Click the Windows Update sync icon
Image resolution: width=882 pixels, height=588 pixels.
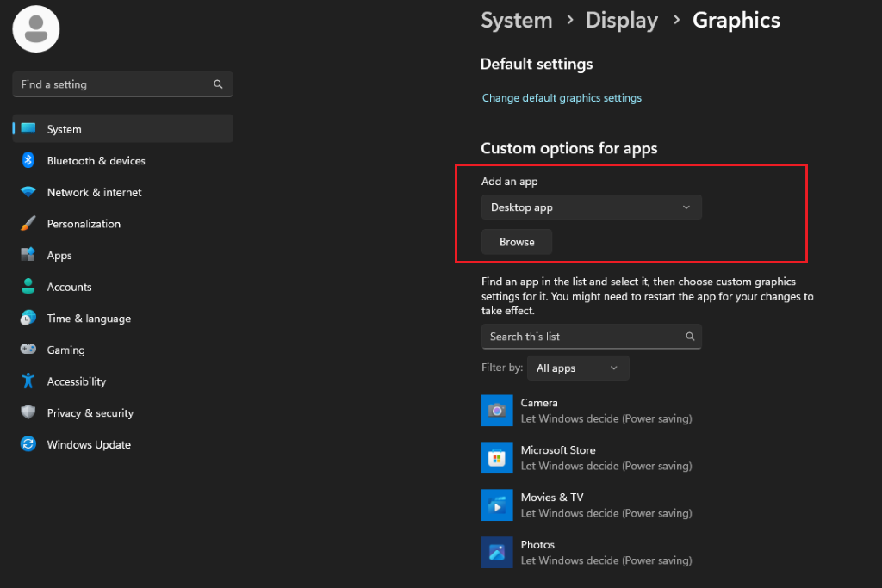[x=28, y=444]
